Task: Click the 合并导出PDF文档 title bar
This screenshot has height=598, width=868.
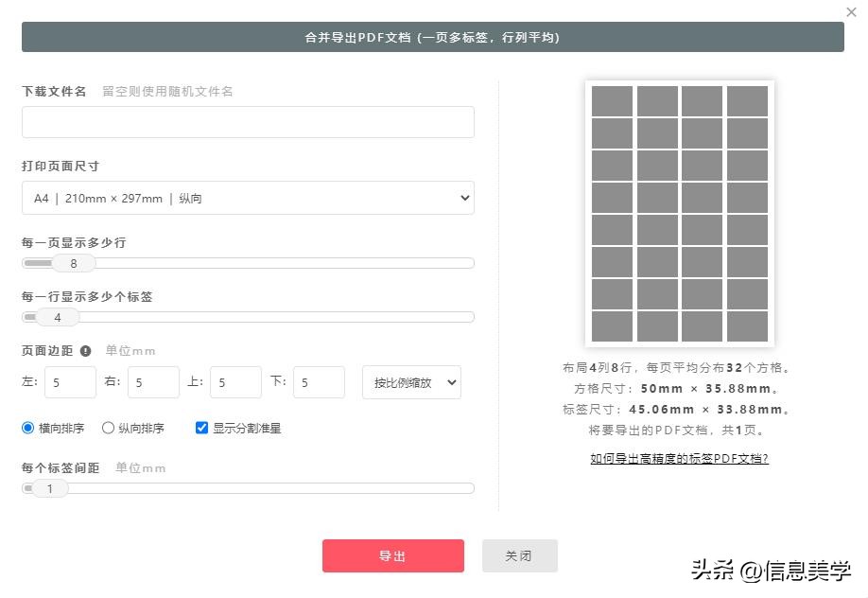Action: pyautogui.click(x=431, y=37)
